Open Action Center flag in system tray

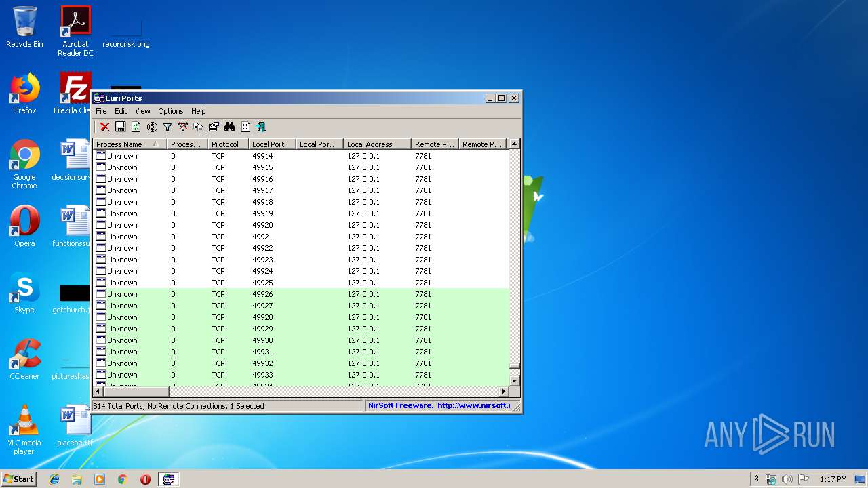click(x=804, y=479)
